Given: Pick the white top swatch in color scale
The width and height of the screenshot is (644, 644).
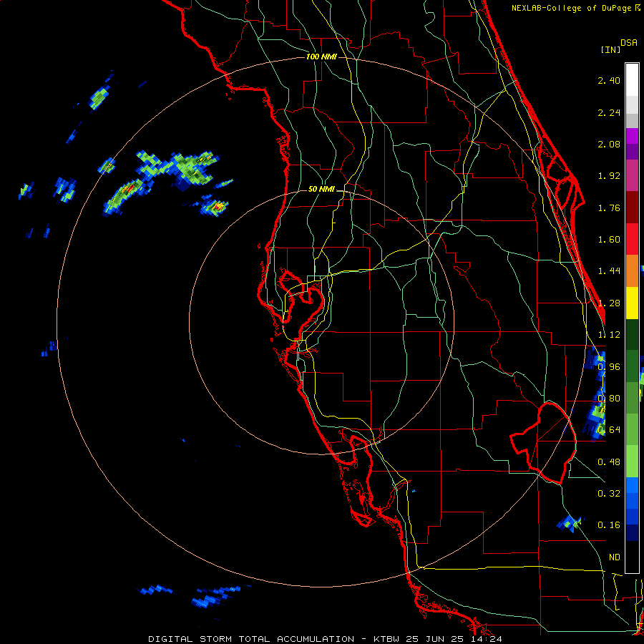Looking at the screenshot, I should [632, 79].
